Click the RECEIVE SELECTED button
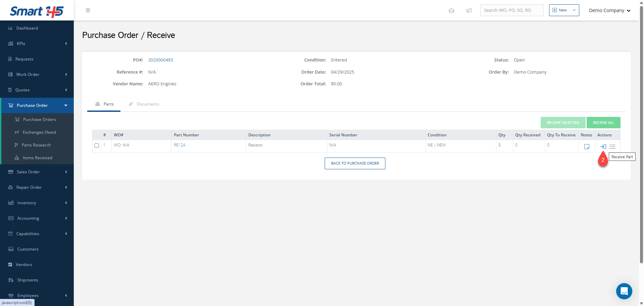 (x=563, y=123)
